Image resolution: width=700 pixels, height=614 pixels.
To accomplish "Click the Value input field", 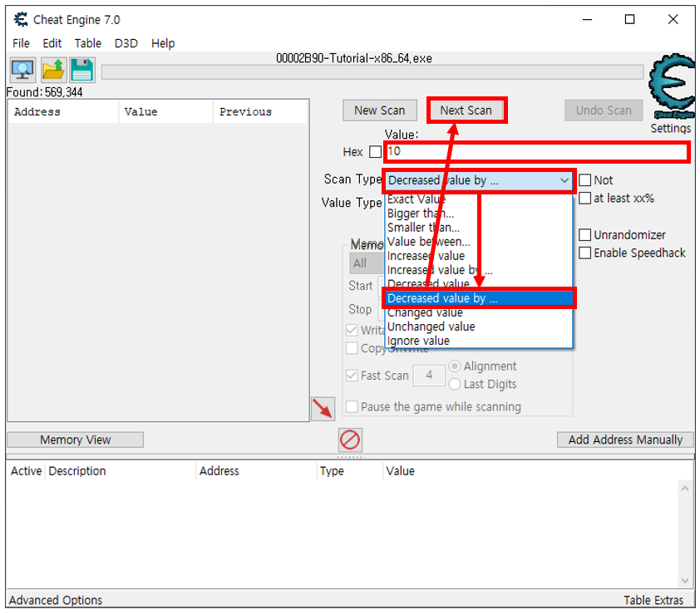I will coord(536,152).
